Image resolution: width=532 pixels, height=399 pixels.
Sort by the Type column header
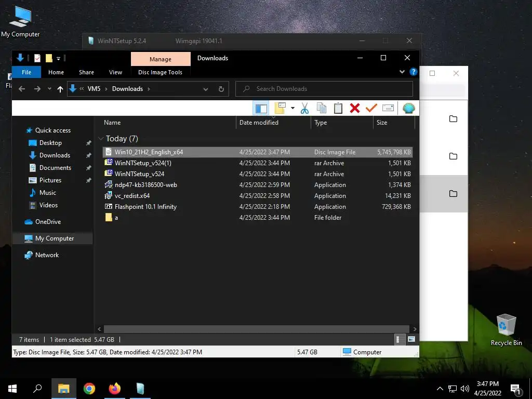(x=342, y=123)
